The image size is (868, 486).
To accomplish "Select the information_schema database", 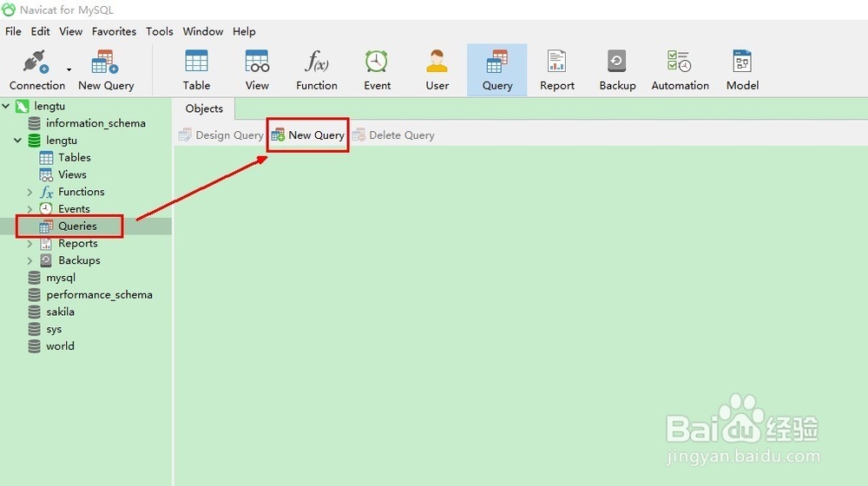I will coord(95,123).
